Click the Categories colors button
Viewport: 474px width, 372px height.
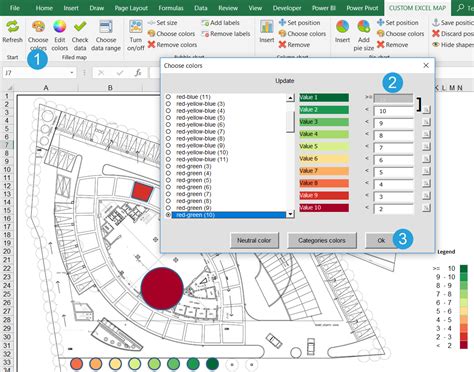[x=322, y=240]
